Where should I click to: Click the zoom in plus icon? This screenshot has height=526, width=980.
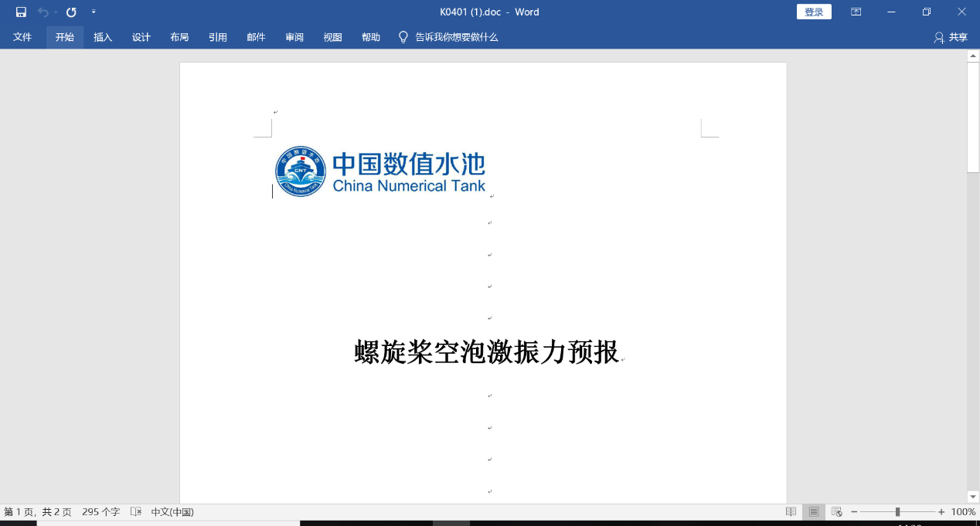pos(941,512)
